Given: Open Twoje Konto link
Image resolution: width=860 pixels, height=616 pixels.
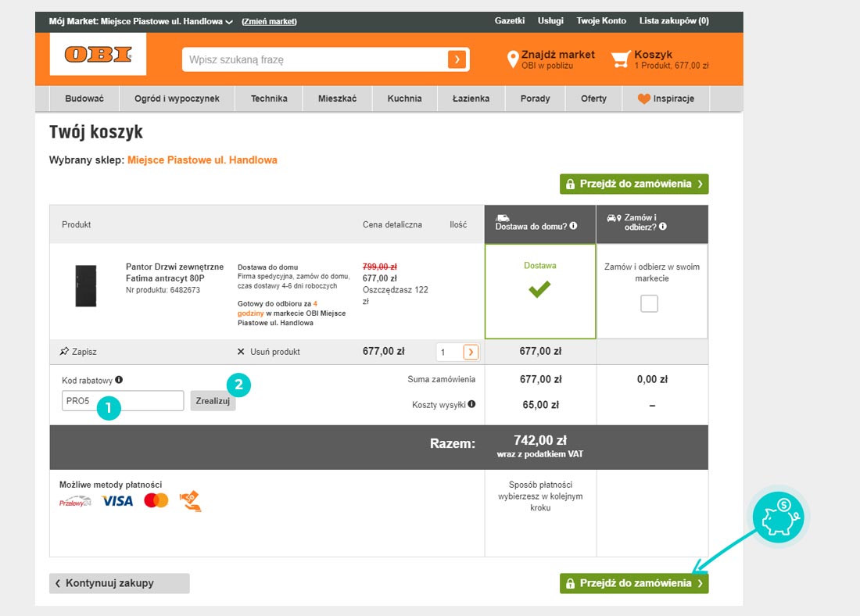Looking at the screenshot, I should coord(601,21).
